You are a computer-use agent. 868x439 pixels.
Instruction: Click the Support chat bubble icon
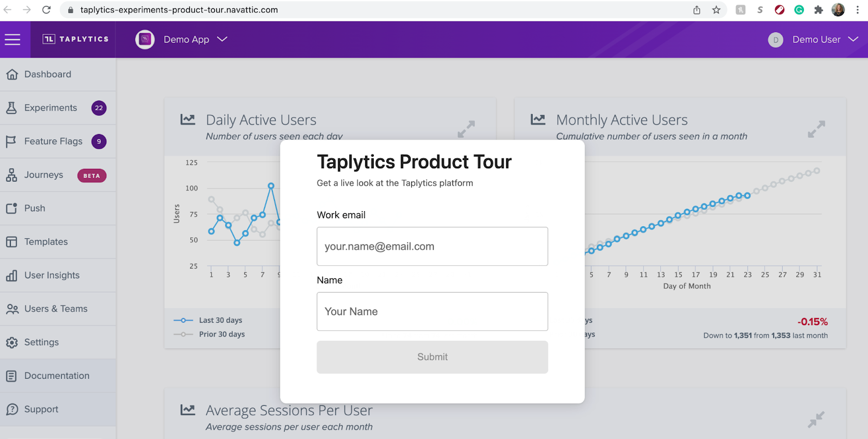[x=12, y=410]
